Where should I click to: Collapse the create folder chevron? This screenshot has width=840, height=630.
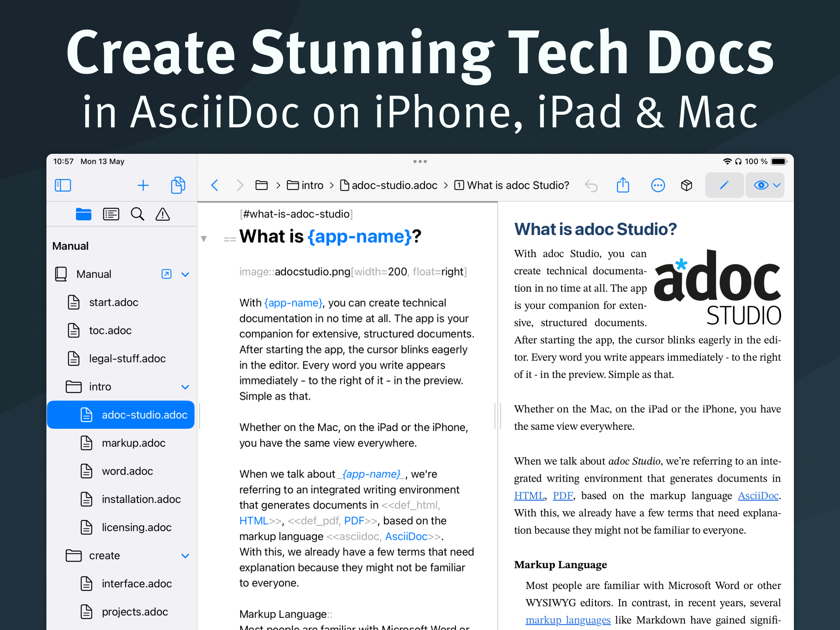(x=185, y=556)
